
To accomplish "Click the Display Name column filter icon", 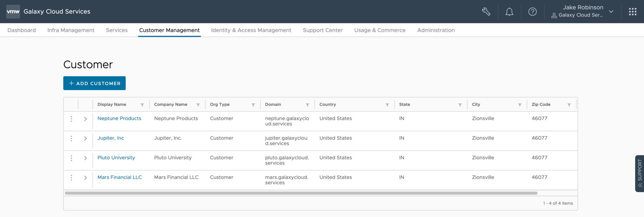I will pyautogui.click(x=142, y=105).
